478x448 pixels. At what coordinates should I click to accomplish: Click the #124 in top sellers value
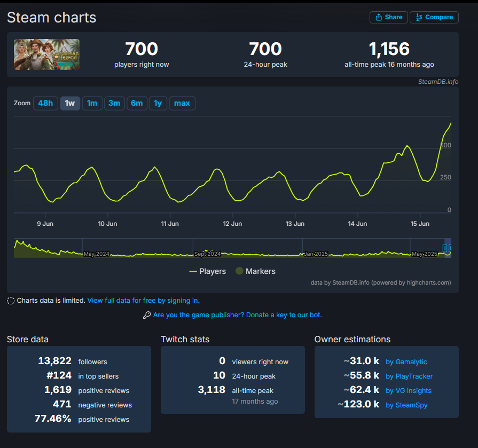click(x=59, y=375)
